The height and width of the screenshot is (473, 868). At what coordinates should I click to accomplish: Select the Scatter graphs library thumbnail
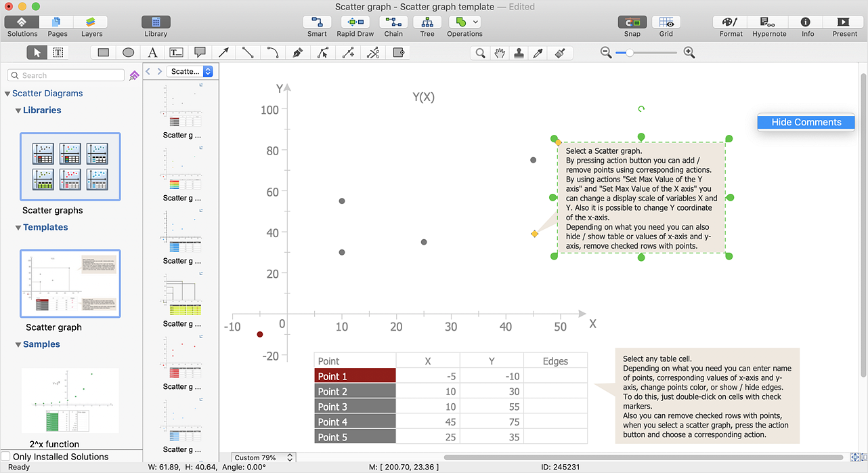(70, 167)
